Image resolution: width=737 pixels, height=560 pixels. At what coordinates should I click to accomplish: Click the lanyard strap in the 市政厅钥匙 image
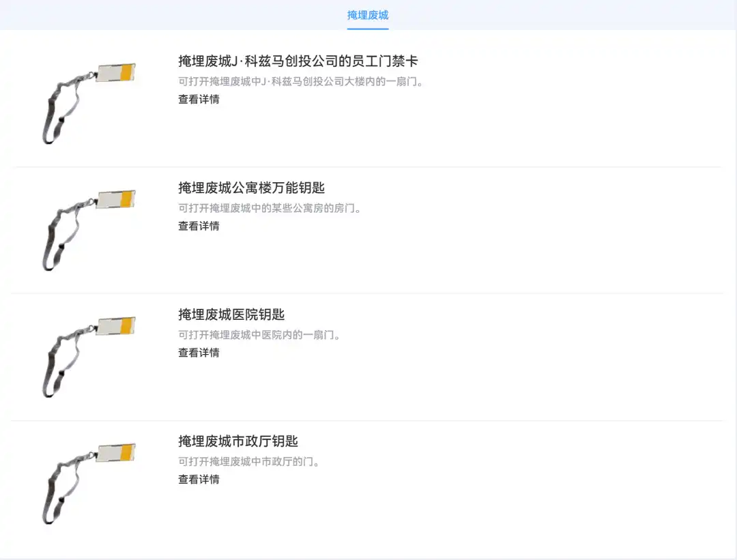point(53,499)
